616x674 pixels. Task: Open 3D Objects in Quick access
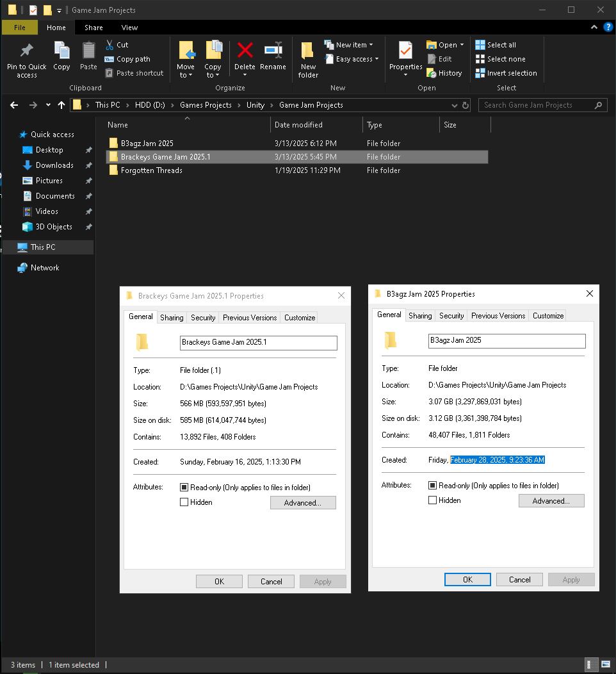tap(54, 227)
